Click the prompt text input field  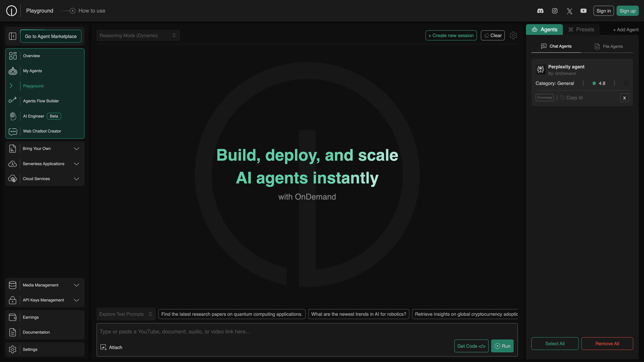pyautogui.click(x=275, y=332)
